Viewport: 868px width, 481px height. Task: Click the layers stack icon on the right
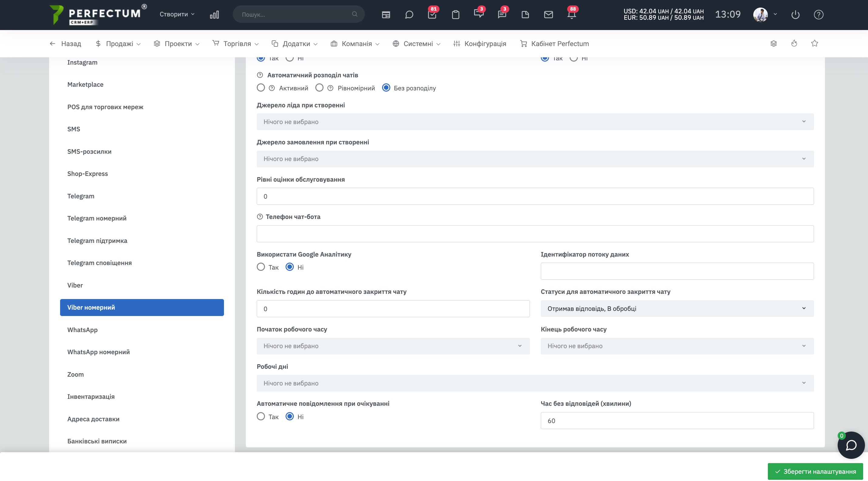pyautogui.click(x=773, y=43)
